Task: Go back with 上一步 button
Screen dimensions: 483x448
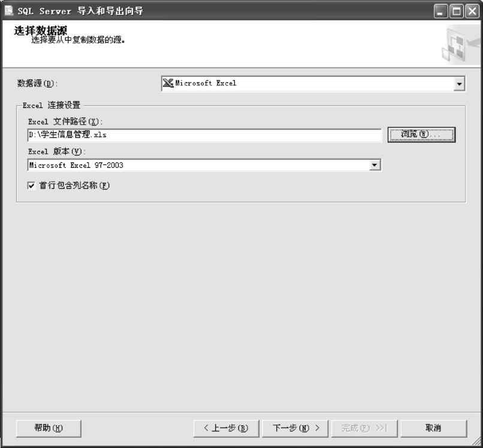Action: tap(226, 428)
